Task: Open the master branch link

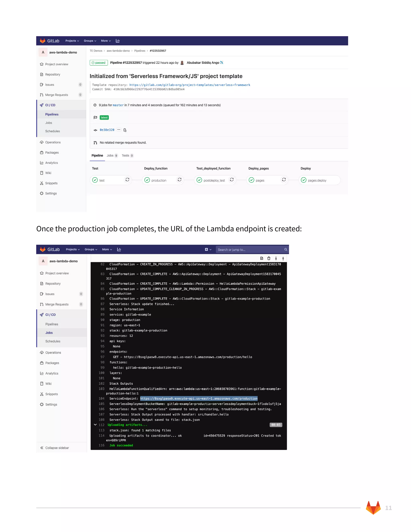Action: pos(118,105)
